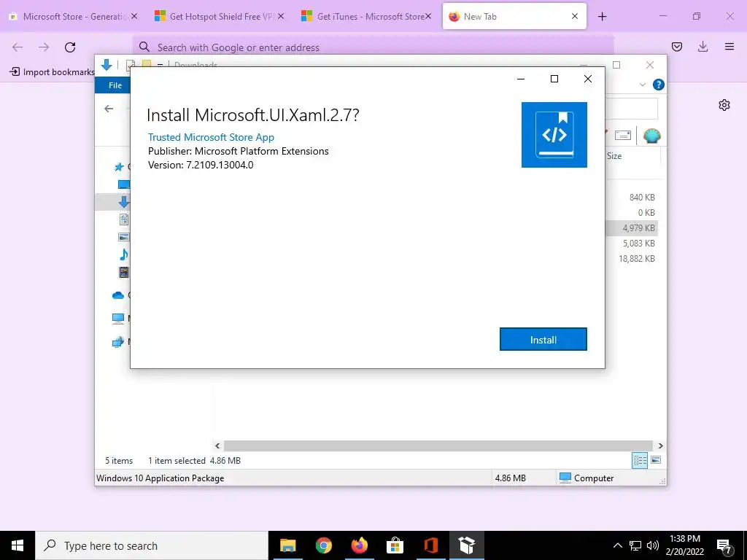Screen dimensions: 747x560
Task: Open Microsoft Office from the taskbar
Action: click(430, 545)
